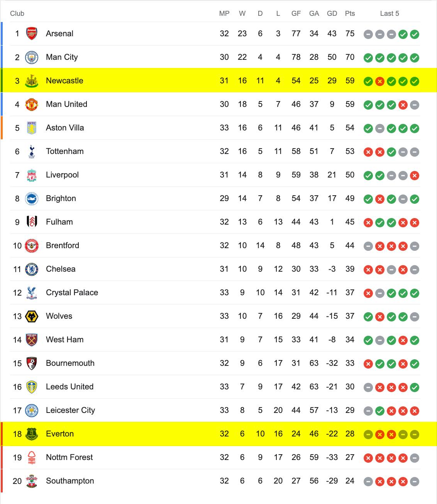Select the Everton club crest
The width and height of the screenshot is (437, 504).
click(32, 434)
